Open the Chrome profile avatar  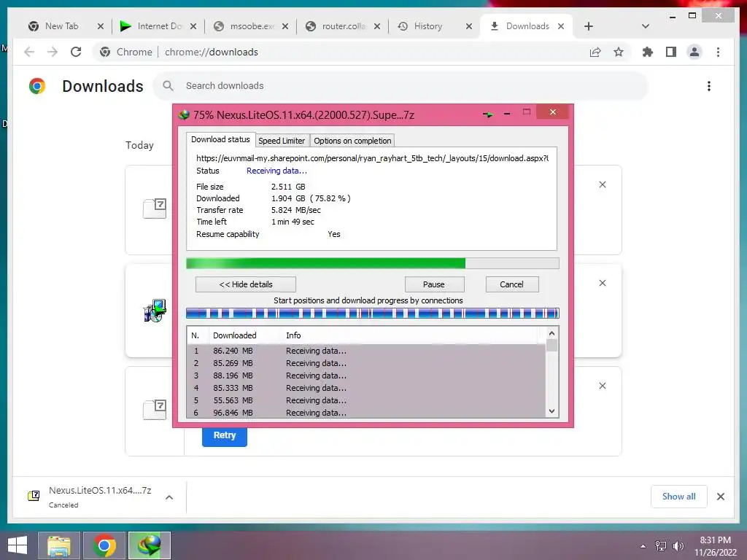694,52
